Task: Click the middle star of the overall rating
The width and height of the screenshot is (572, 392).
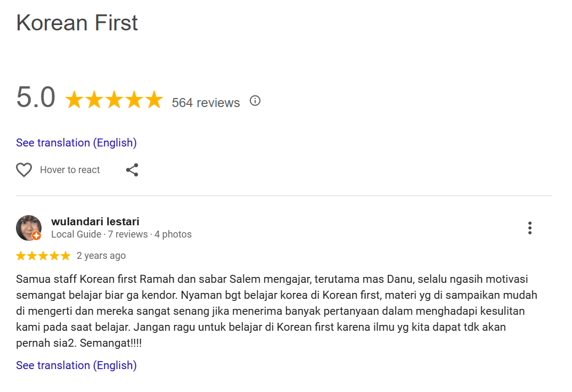Action: (x=114, y=100)
